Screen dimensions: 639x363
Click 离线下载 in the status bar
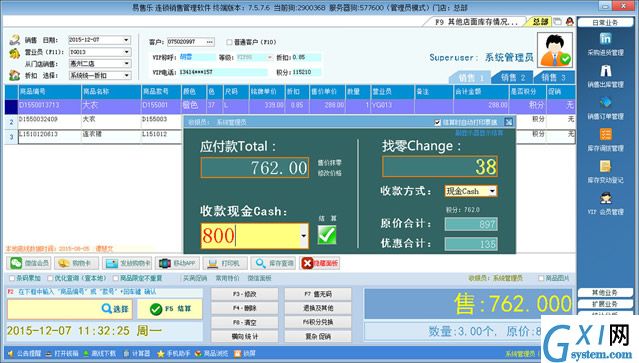tap(99, 353)
